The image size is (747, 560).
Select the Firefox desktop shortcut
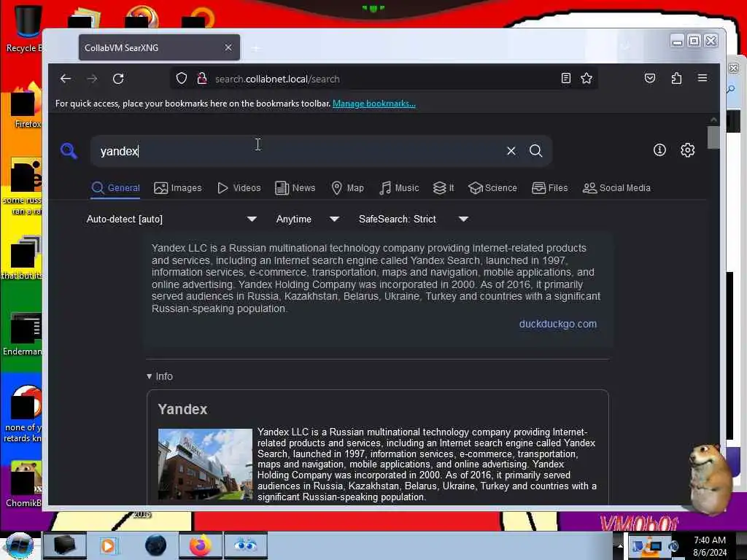point(26,107)
